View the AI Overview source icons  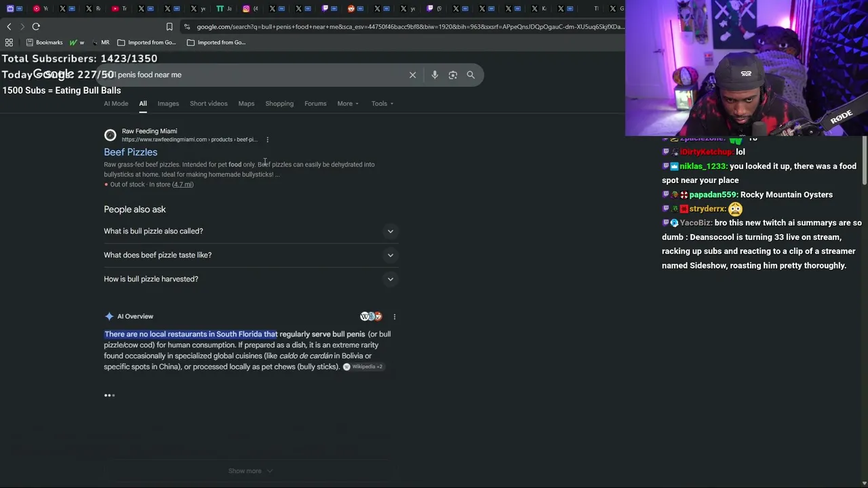(x=371, y=317)
